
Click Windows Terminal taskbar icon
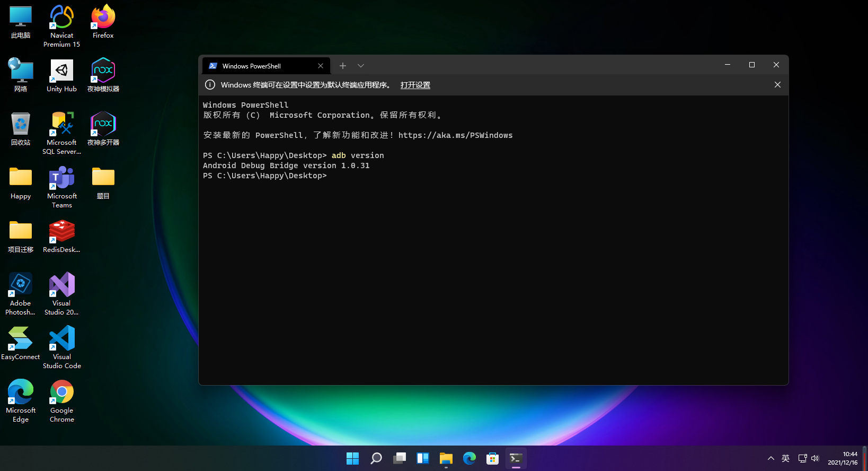tap(516, 458)
